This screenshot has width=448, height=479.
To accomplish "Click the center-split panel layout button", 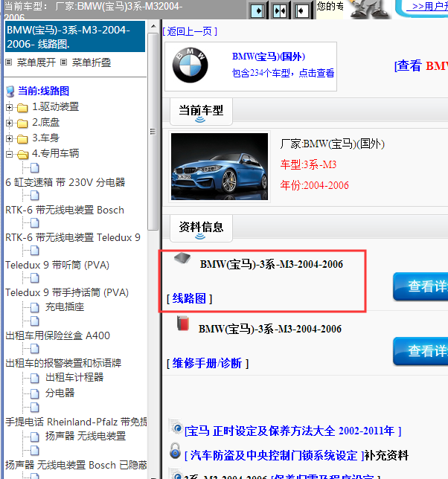I will pos(280,11).
